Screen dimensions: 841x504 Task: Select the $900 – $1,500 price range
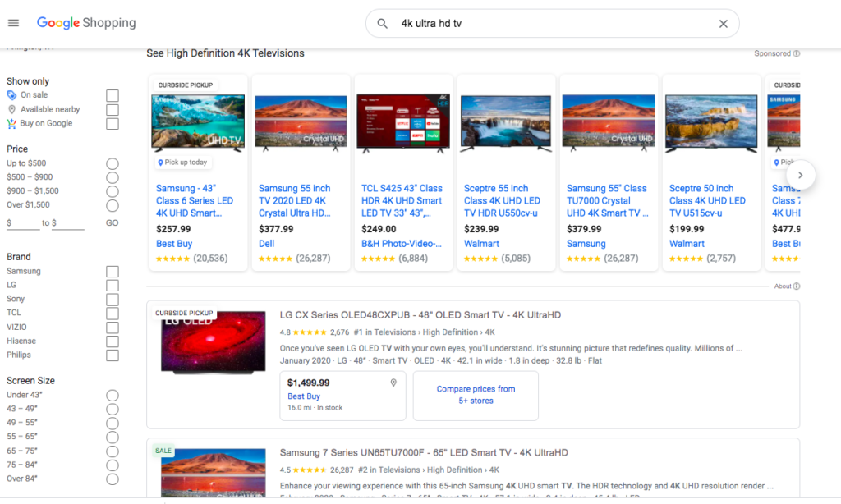click(112, 192)
